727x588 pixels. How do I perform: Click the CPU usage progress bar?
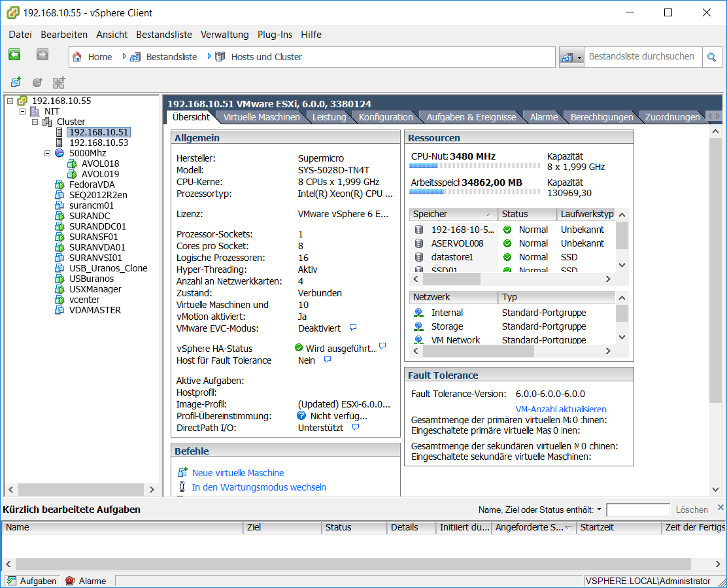coord(475,165)
